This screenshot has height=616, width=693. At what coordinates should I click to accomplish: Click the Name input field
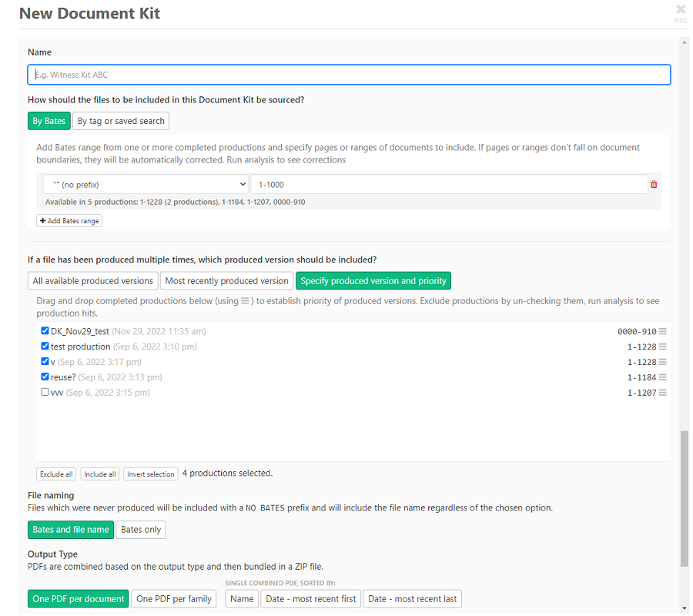point(349,75)
